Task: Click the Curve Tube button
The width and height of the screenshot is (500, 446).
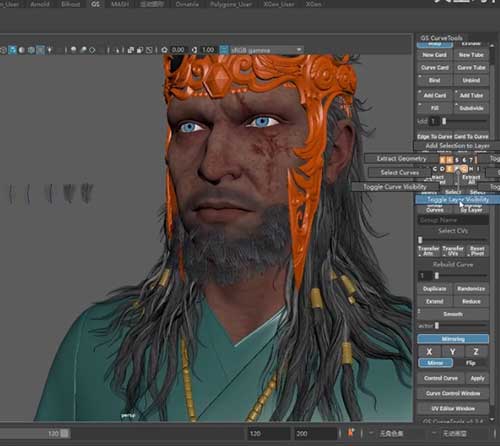Action: 471,68
